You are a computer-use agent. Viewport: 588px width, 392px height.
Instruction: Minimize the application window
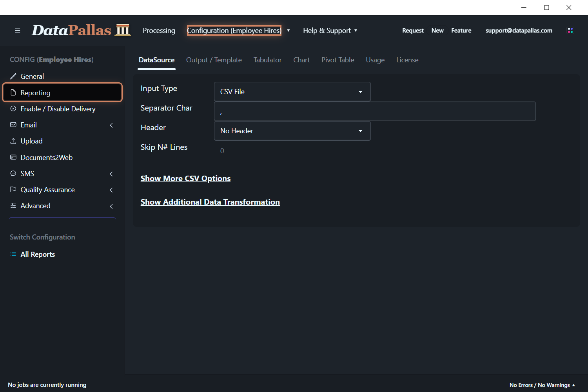[x=524, y=7]
